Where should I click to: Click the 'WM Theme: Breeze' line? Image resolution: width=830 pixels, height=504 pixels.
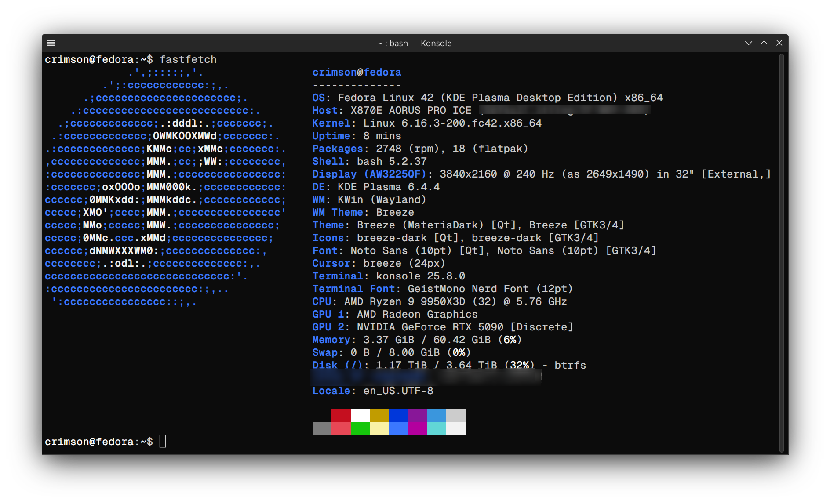[x=363, y=212]
